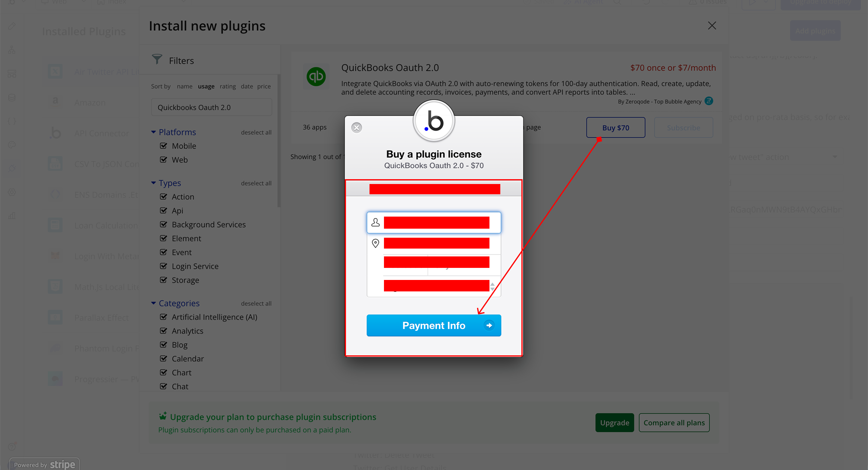Sort plugins by price
Screen dimensions: 868x470
264,86
